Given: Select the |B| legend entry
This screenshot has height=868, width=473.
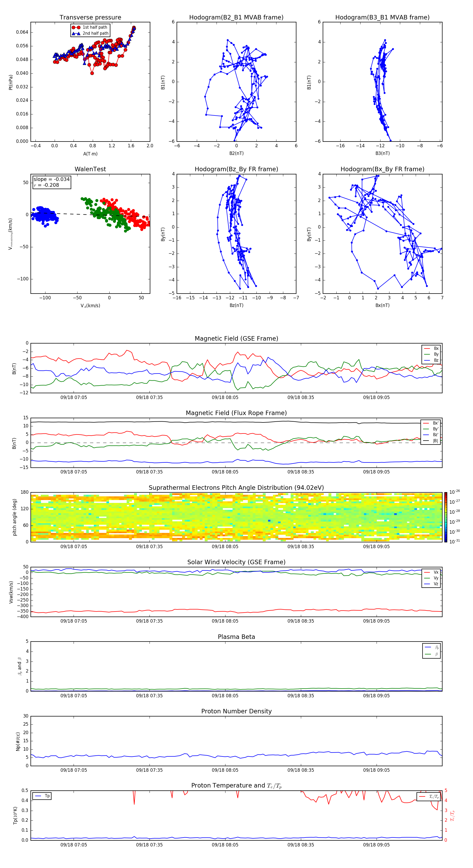Looking at the screenshot, I should tap(431, 441).
